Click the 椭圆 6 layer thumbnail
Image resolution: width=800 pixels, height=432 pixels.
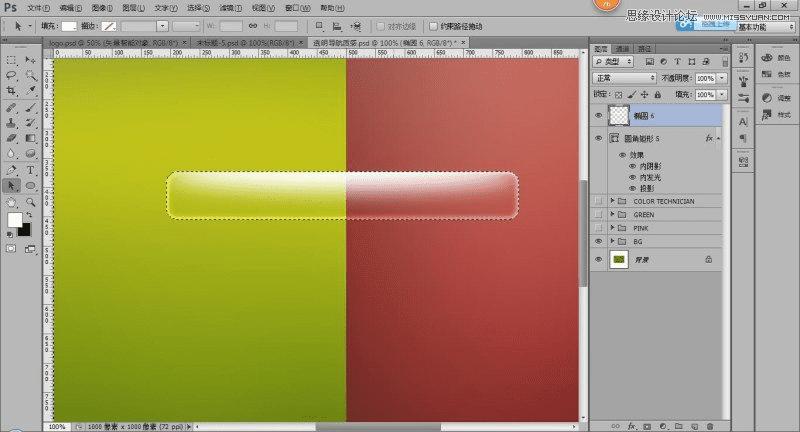(x=619, y=116)
